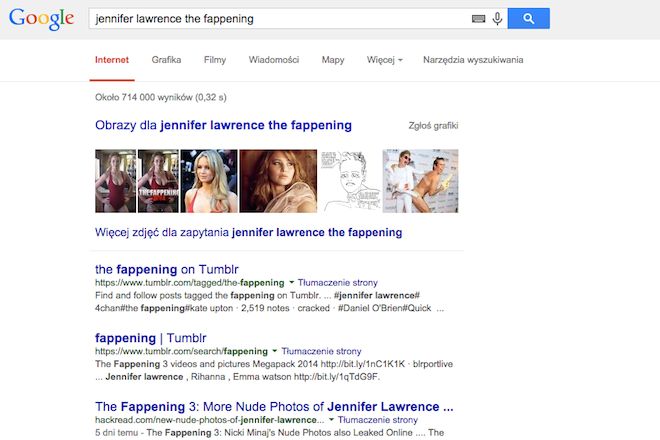Expand dropdown arrow beside hackread.com URL
Screen dimensions: 660x440
331,420
